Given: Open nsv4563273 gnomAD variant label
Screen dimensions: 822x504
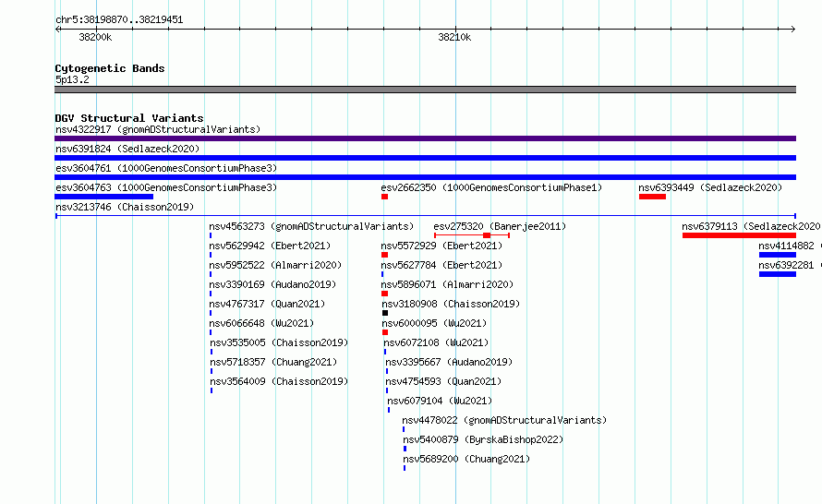Looking at the screenshot, I should point(311,226).
